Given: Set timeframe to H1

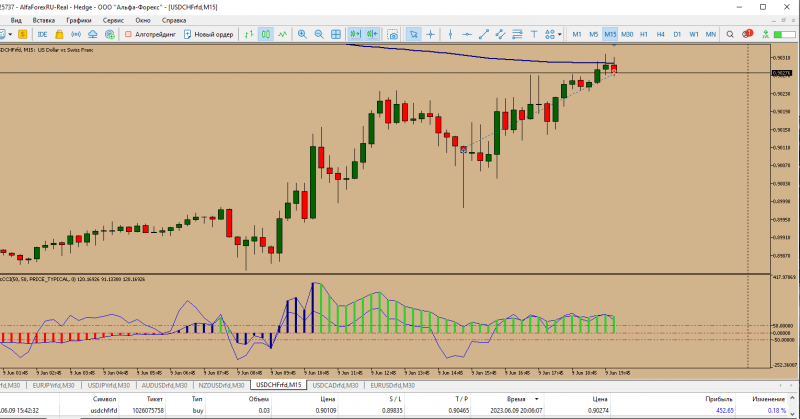Looking at the screenshot, I should pos(644,34).
